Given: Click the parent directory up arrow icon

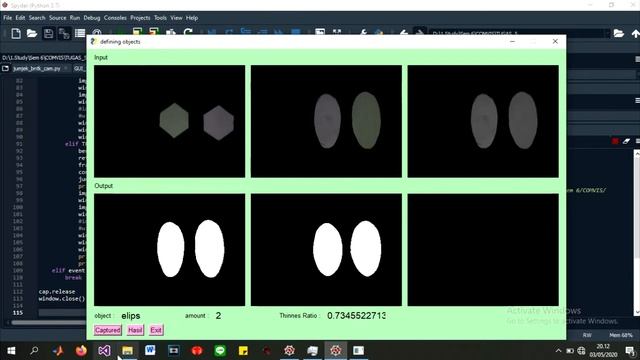Looking at the screenshot, I should pos(635,34).
